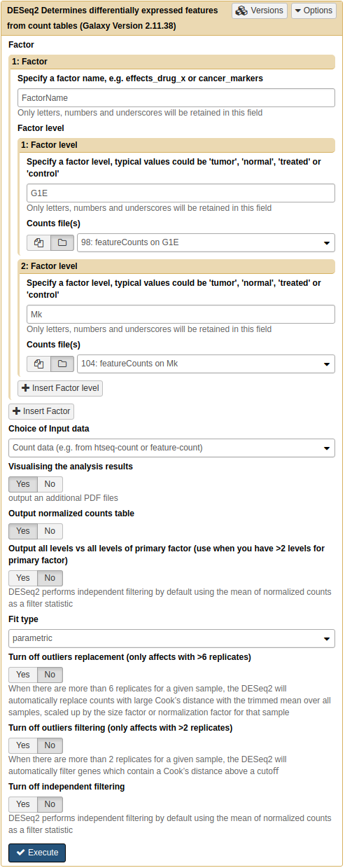Choose dataset collection folder icon for G1E
Viewport: 345px width, 868px height.
point(62,242)
